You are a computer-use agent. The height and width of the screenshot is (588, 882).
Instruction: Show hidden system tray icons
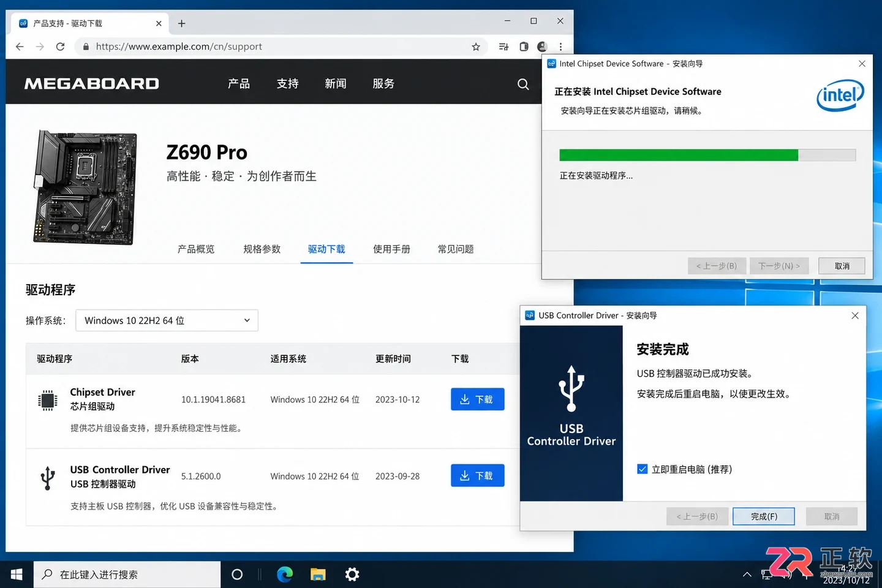pos(747,575)
